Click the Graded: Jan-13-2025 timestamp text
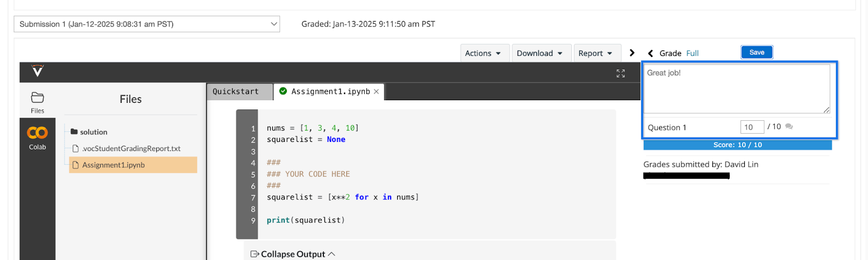 point(368,24)
